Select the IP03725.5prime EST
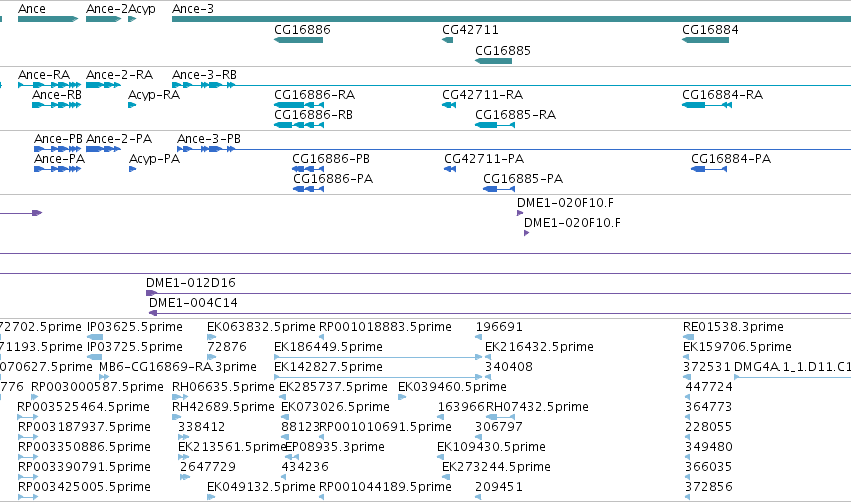This screenshot has width=851, height=502. pos(95,357)
